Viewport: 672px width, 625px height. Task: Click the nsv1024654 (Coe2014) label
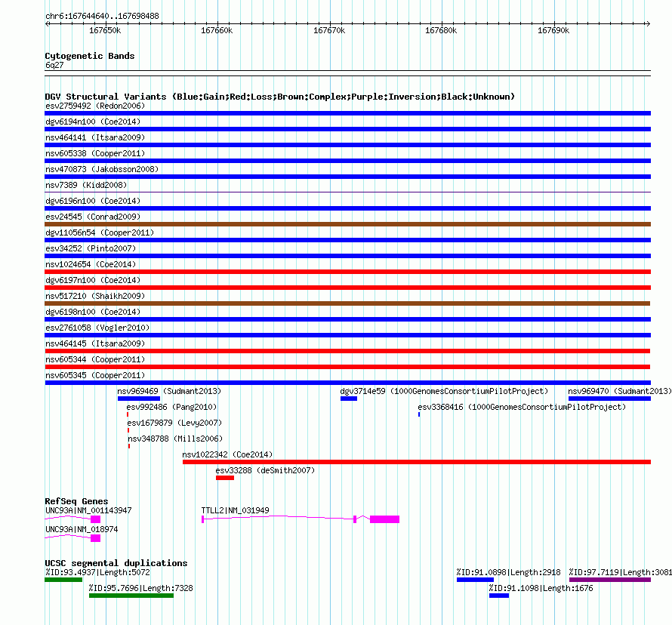click(x=91, y=264)
